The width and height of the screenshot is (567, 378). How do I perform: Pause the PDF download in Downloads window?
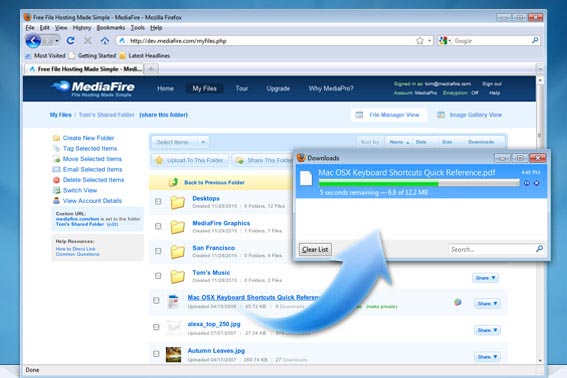pyautogui.click(x=527, y=183)
